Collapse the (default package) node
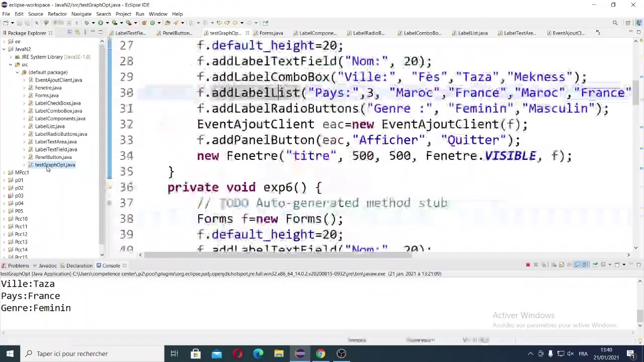 [17, 72]
